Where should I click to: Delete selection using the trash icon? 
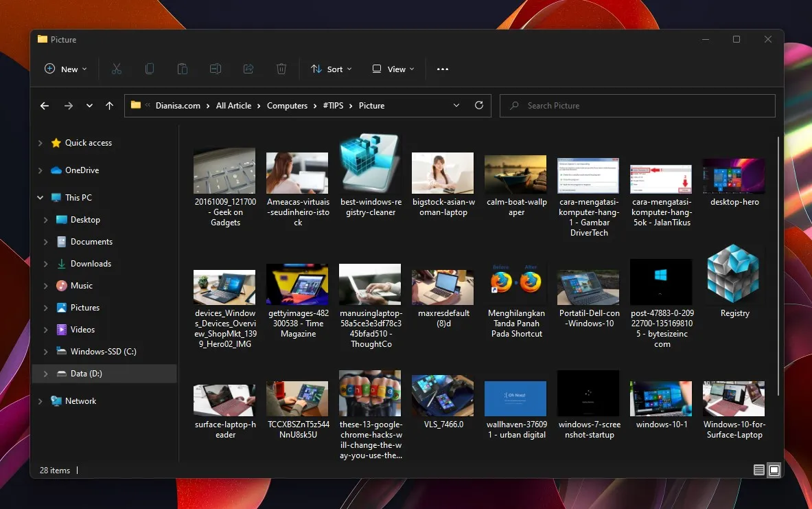[x=281, y=69]
